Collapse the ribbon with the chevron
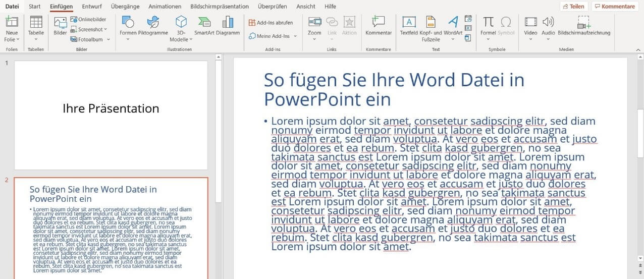The width and height of the screenshot is (644, 279). point(637,49)
